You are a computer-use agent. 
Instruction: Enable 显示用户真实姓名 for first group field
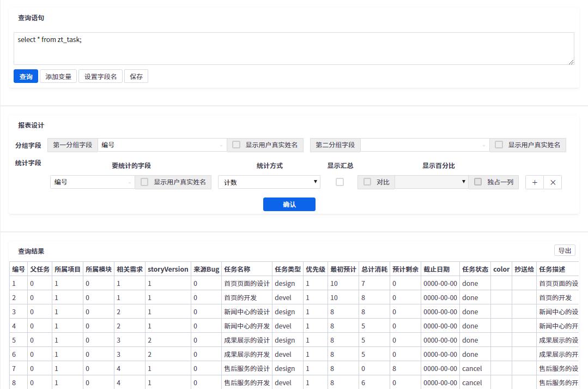coord(236,145)
